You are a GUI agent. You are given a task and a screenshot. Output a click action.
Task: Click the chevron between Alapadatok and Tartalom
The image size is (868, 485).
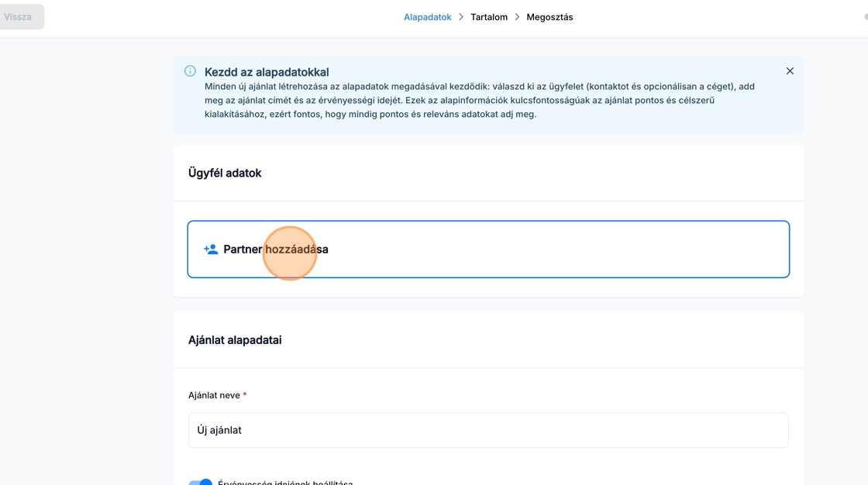[x=461, y=17]
